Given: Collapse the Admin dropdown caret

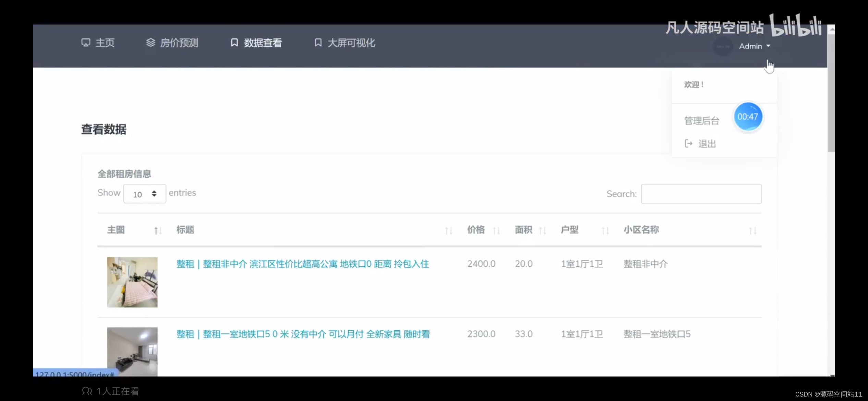Looking at the screenshot, I should [x=768, y=46].
